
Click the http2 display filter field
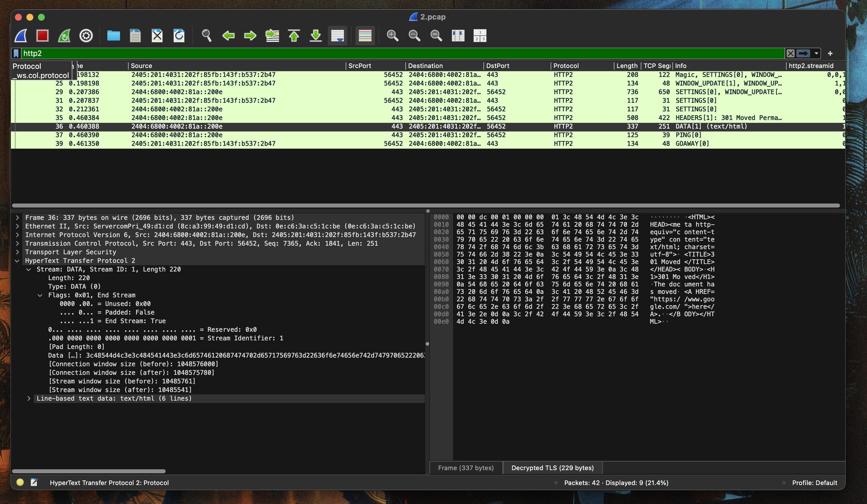click(x=402, y=53)
